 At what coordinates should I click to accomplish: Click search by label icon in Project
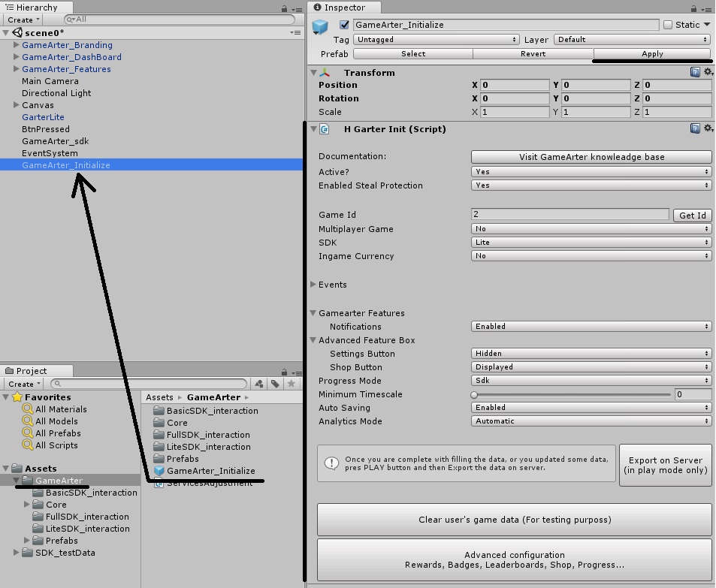tap(276, 384)
